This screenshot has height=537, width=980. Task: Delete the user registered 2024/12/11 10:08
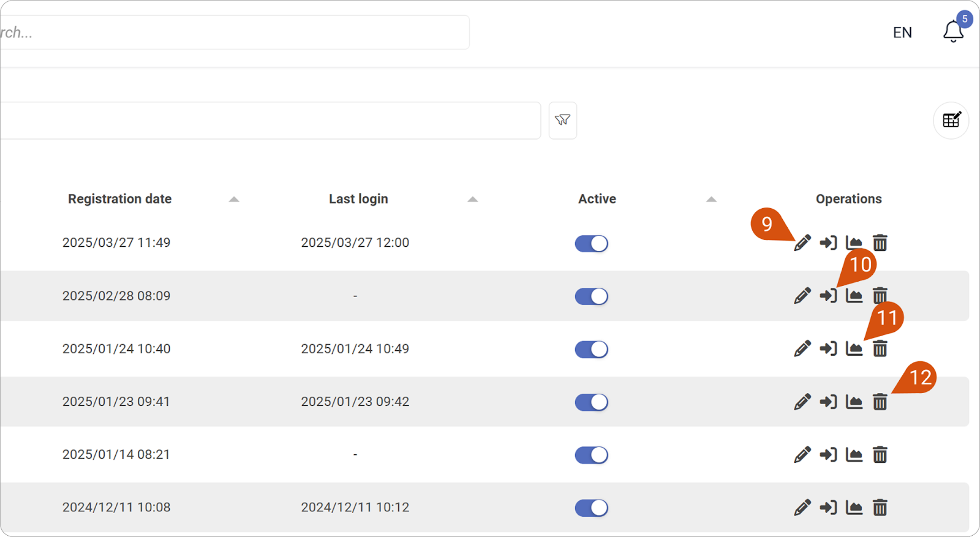pyautogui.click(x=880, y=508)
